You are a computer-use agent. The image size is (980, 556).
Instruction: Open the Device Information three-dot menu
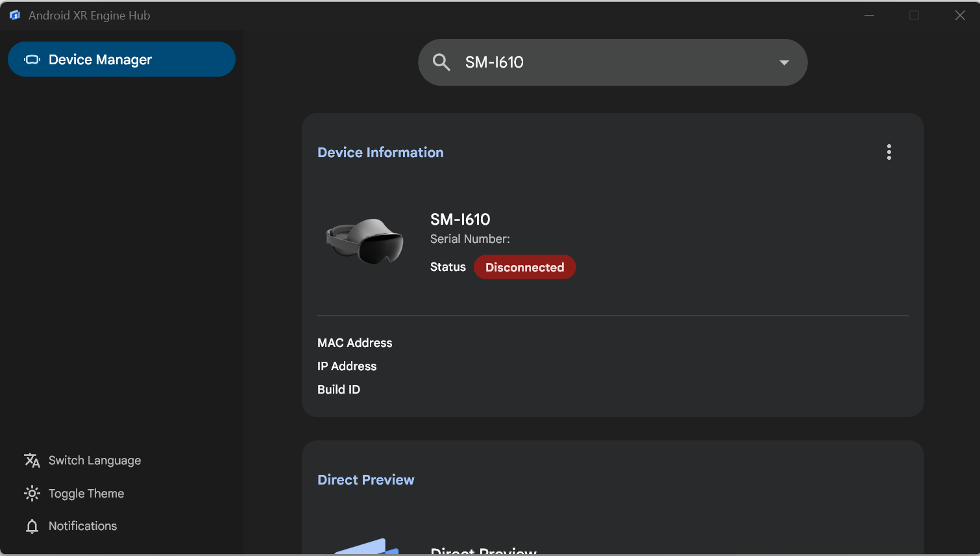(889, 152)
